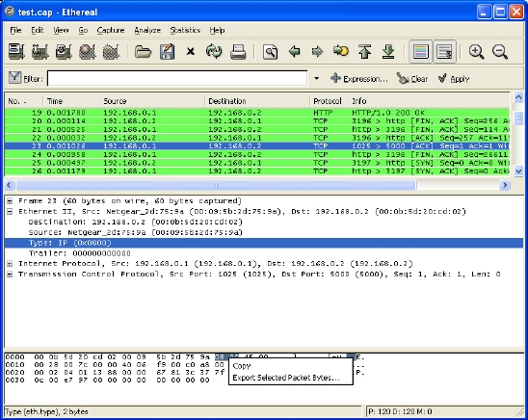Click the Apply filter button
The height and width of the screenshot is (420, 528).
(x=454, y=78)
